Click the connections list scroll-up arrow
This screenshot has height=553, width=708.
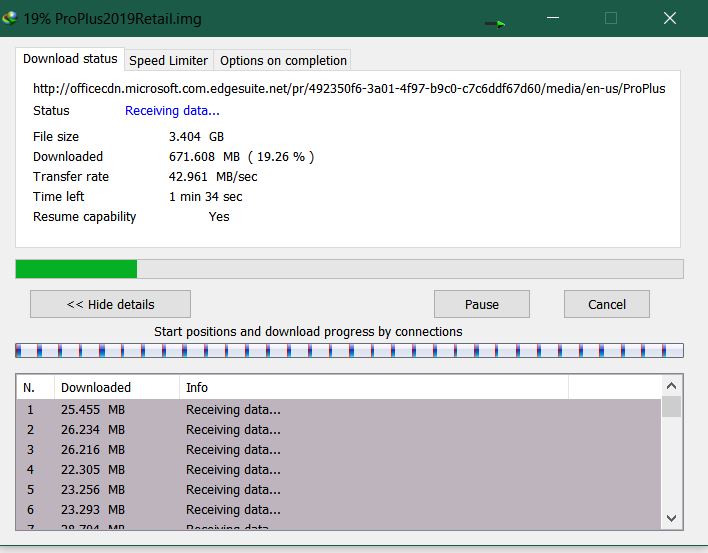(x=672, y=386)
